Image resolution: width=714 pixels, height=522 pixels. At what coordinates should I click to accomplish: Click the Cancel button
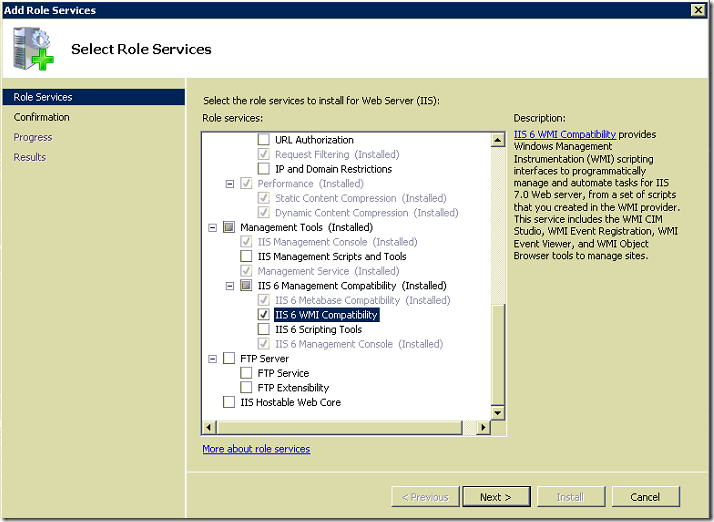[x=646, y=496]
